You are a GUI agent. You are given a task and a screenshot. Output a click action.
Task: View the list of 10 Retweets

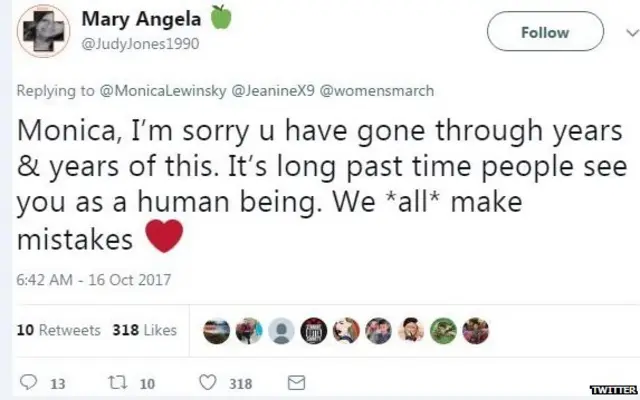(58, 330)
